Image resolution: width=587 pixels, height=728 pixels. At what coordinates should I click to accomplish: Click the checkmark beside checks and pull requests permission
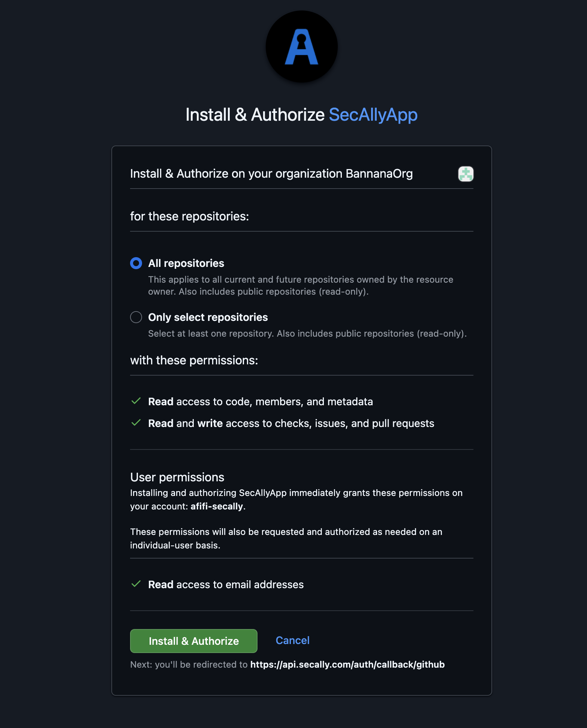pos(136,423)
